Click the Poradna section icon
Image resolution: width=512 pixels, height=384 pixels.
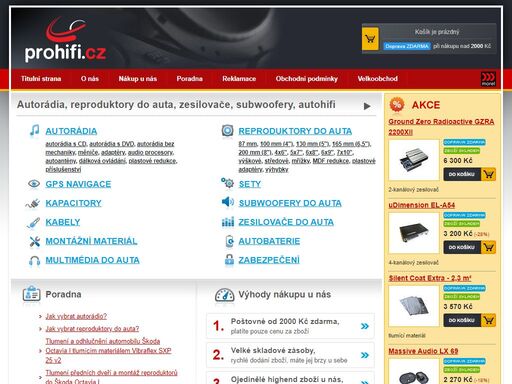click(31, 294)
